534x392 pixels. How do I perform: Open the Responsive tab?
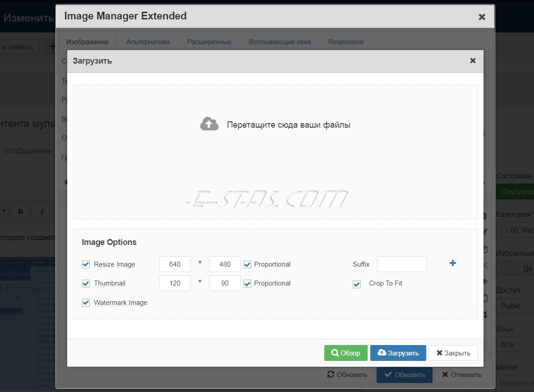point(345,42)
